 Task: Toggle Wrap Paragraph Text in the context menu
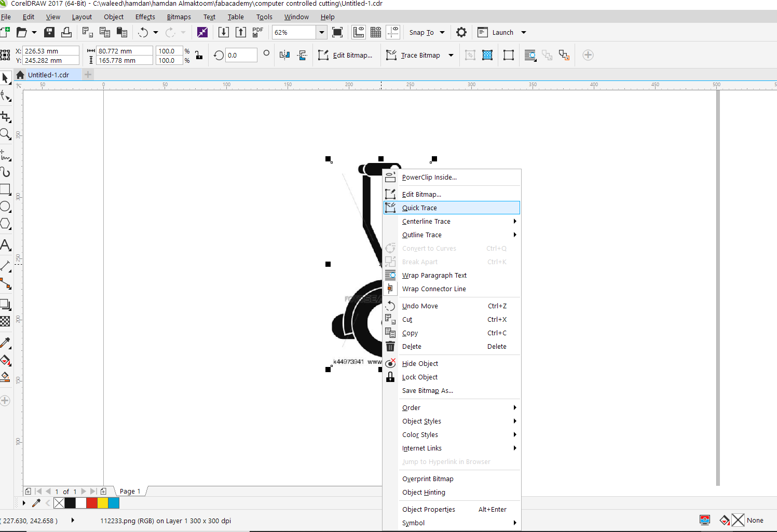[452, 276]
